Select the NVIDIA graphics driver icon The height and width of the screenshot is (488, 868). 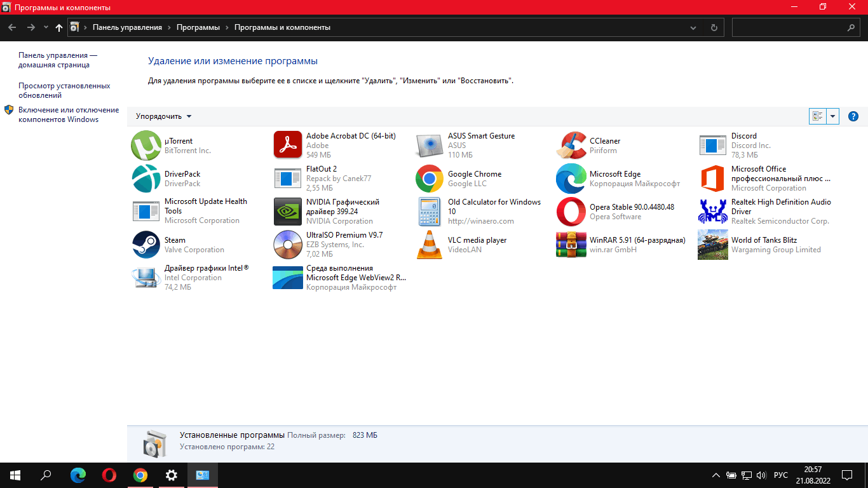288,212
